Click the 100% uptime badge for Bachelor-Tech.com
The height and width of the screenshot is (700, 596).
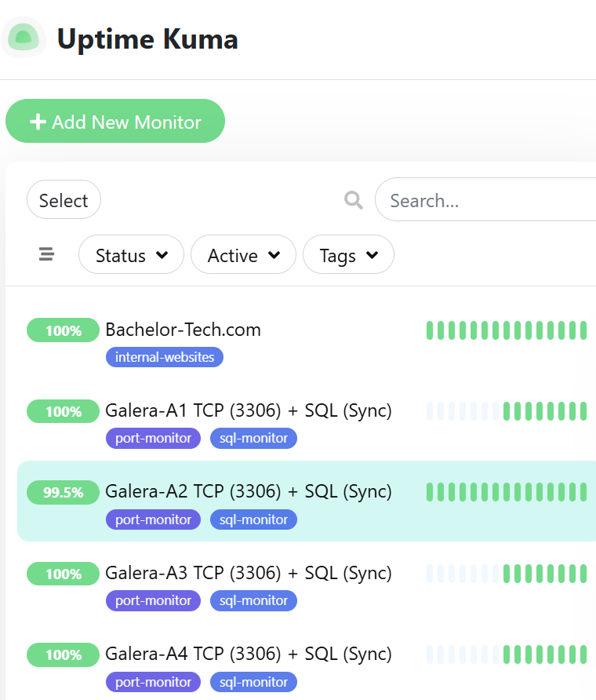63,330
